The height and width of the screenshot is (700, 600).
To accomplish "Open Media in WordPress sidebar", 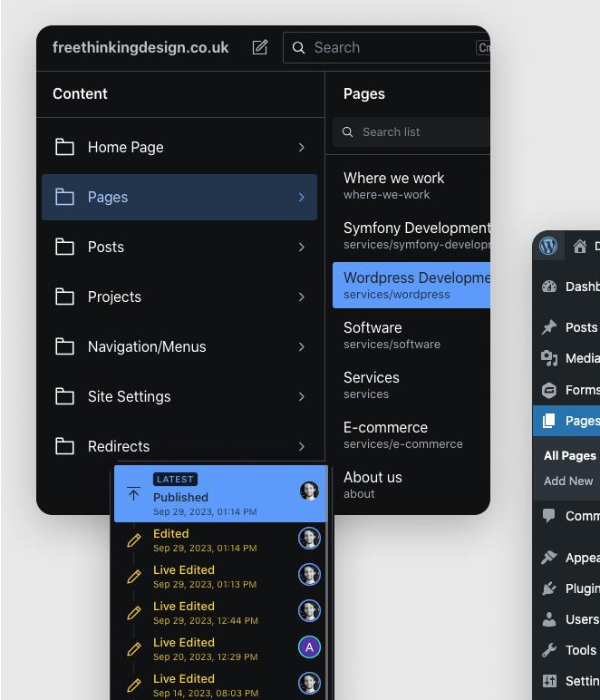I will click(566, 358).
